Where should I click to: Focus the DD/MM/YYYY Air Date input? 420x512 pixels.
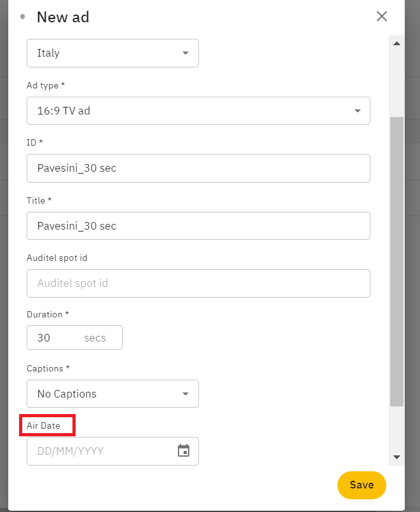[98, 451]
